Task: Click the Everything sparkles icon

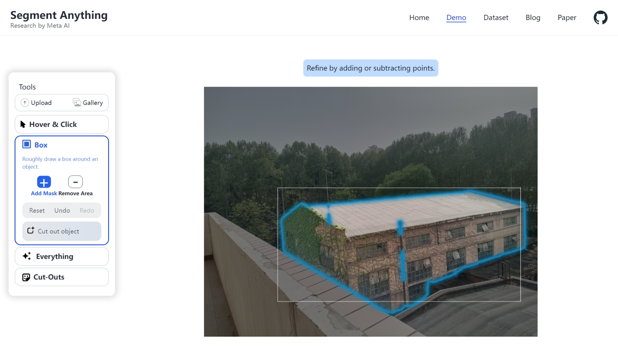Action: [27, 256]
